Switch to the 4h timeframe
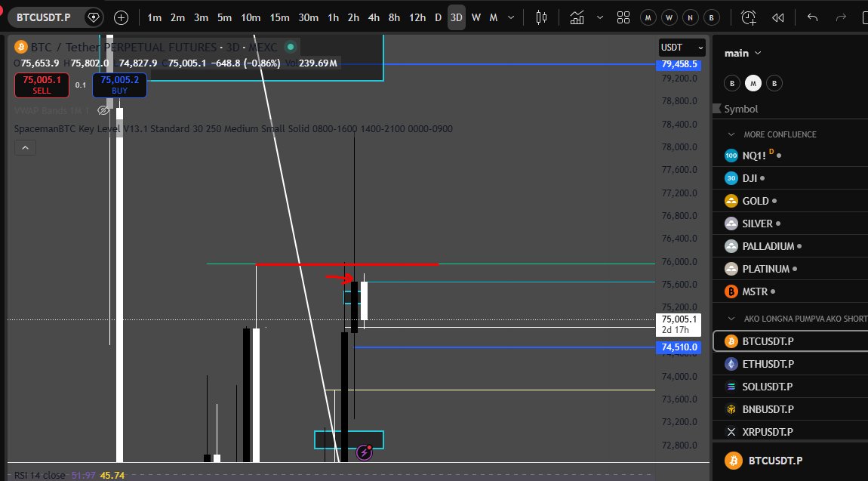The height and width of the screenshot is (481, 868). (x=374, y=17)
